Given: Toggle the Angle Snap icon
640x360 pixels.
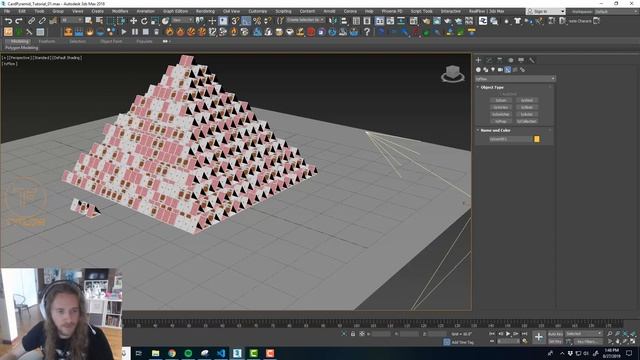Looking at the screenshot, I should pyautogui.click(x=246, y=21).
